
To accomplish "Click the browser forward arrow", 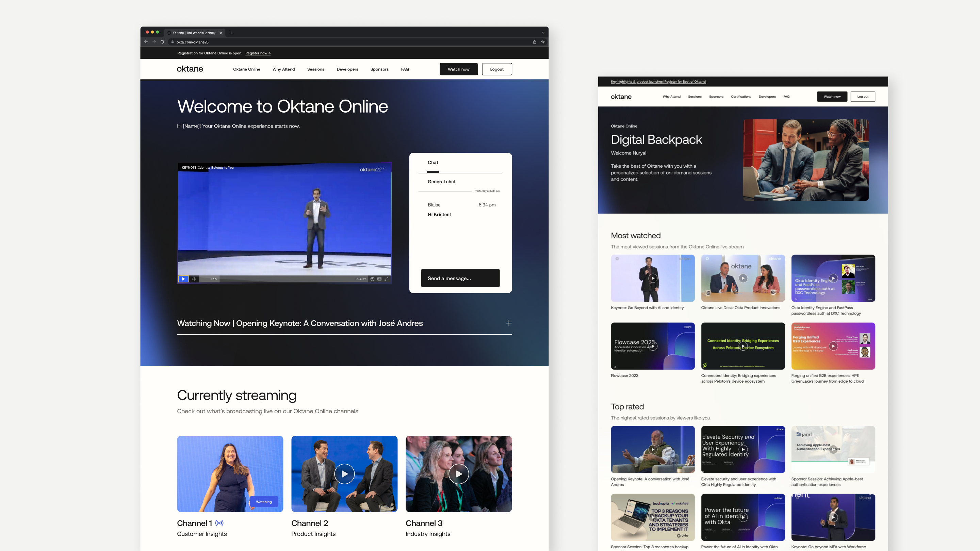I will [154, 42].
